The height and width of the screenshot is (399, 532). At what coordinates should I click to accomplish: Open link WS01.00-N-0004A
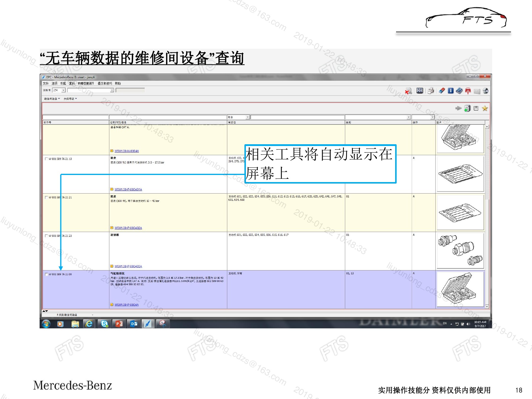tap(126, 151)
